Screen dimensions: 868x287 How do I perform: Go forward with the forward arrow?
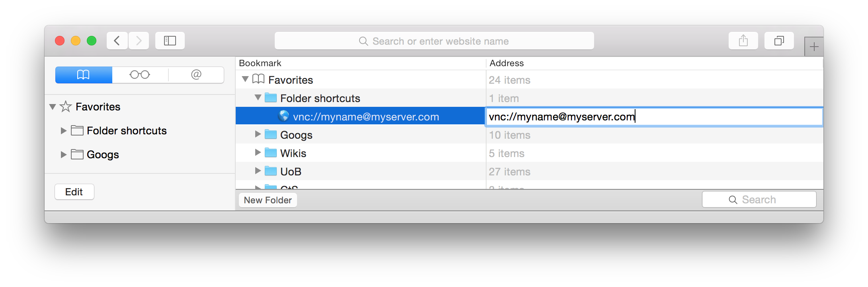139,41
